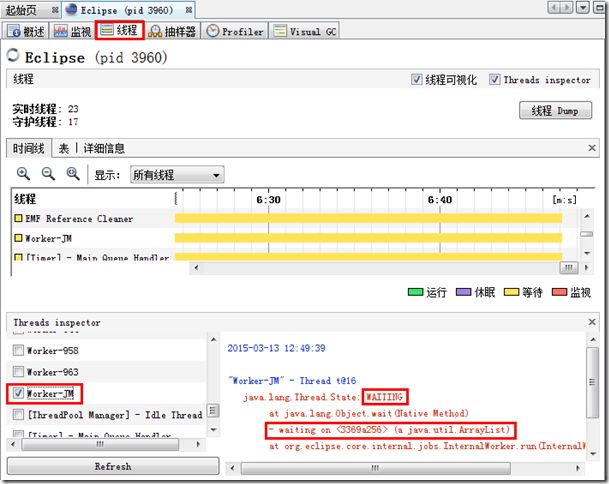
Task: Click thread checklist scroll up arrow
Action: [213, 339]
